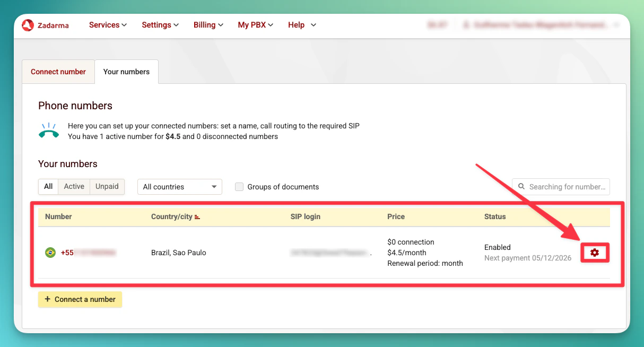This screenshot has height=347, width=644.
Task: Click Next payment 05/12/2026 text
Action: [x=528, y=258]
